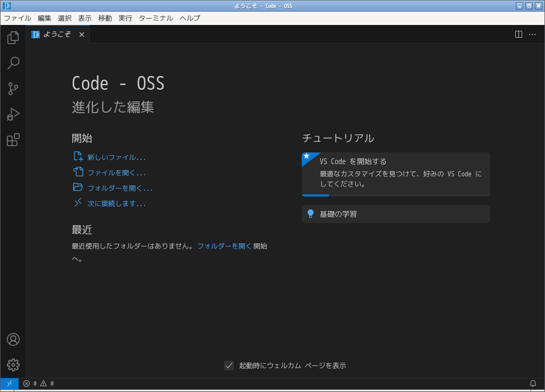Click the new file icon beside 新しいファイル
This screenshot has height=392, width=545.
click(78, 157)
